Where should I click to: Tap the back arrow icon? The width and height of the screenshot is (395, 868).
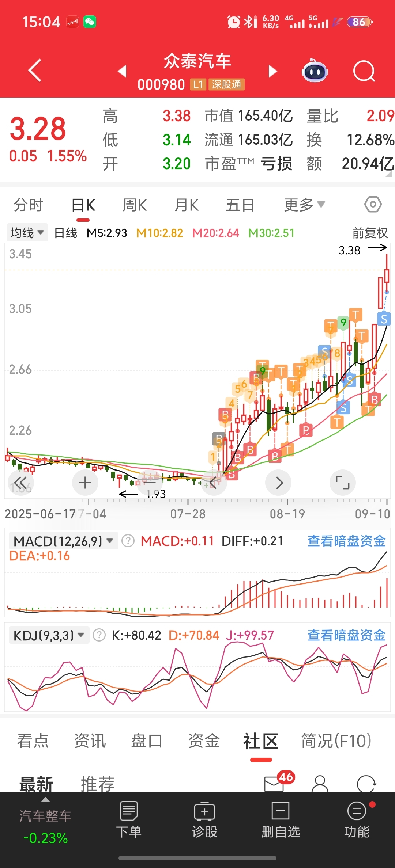[35, 71]
